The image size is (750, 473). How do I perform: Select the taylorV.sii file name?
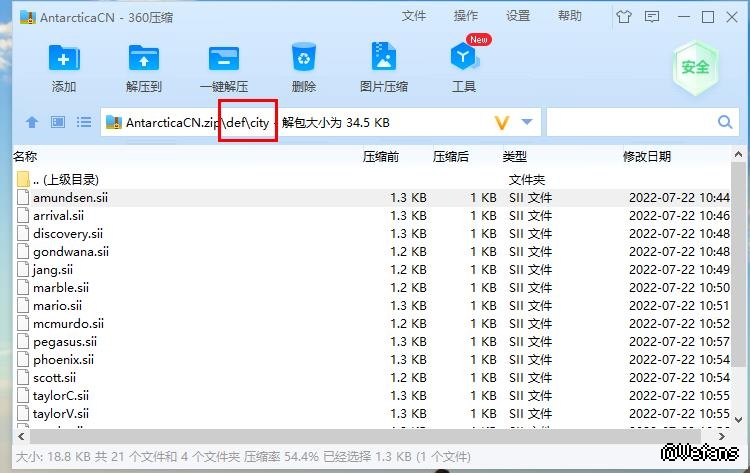(61, 414)
